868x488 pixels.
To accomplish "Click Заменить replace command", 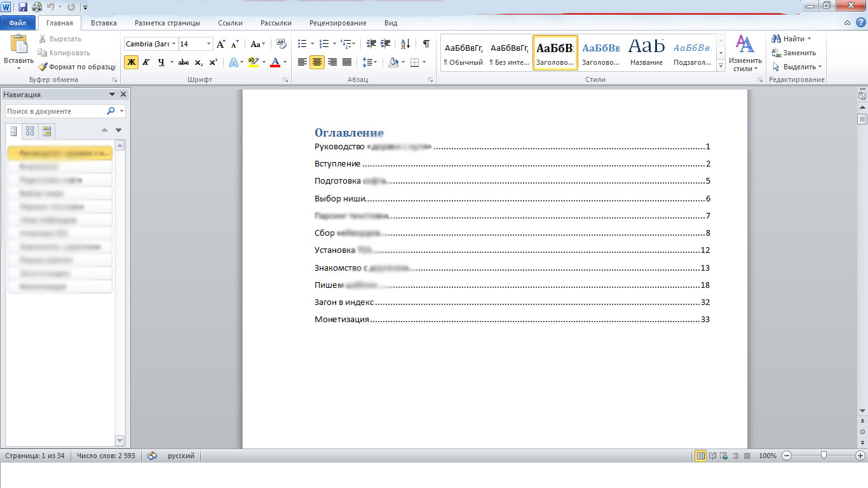I will pyautogui.click(x=793, y=53).
